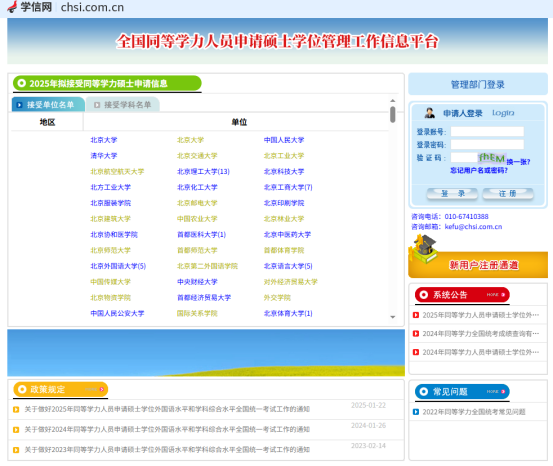Click the graduation cap registration icon

(423, 249)
